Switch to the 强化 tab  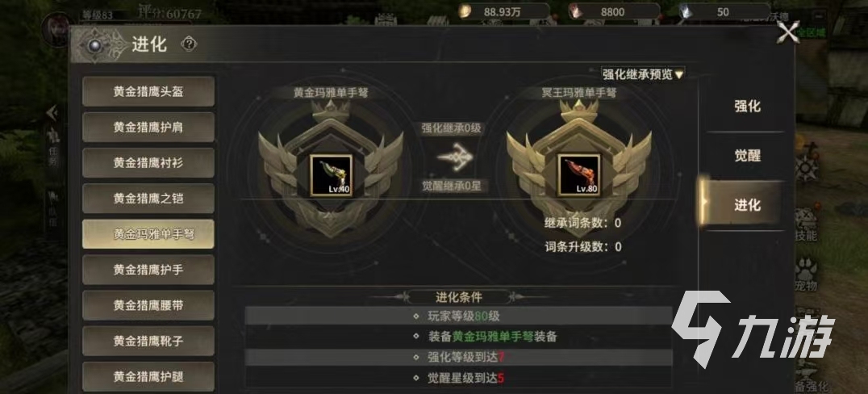click(x=747, y=107)
